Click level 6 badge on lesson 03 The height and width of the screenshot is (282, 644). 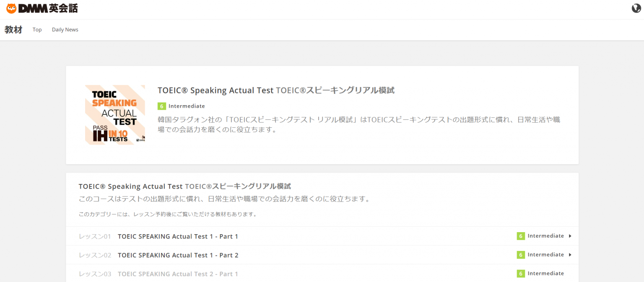click(521, 274)
